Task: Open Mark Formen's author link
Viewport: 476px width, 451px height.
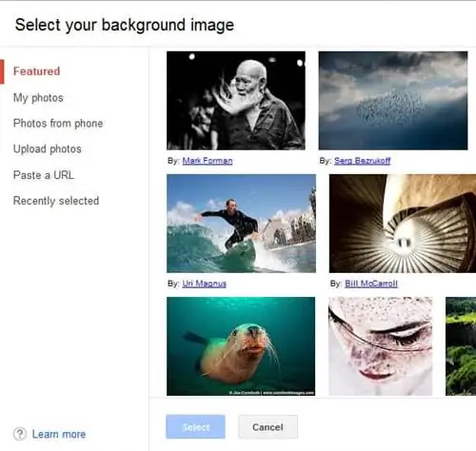Action: [208, 161]
